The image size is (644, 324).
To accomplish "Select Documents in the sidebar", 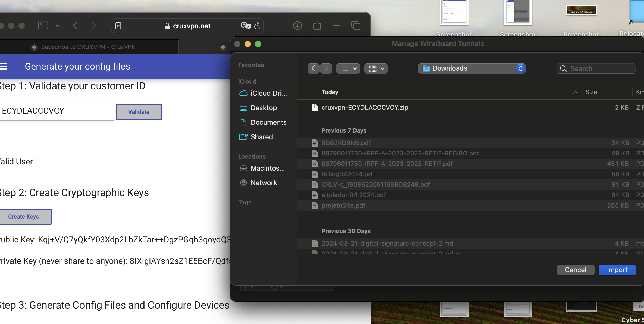I will click(x=268, y=122).
